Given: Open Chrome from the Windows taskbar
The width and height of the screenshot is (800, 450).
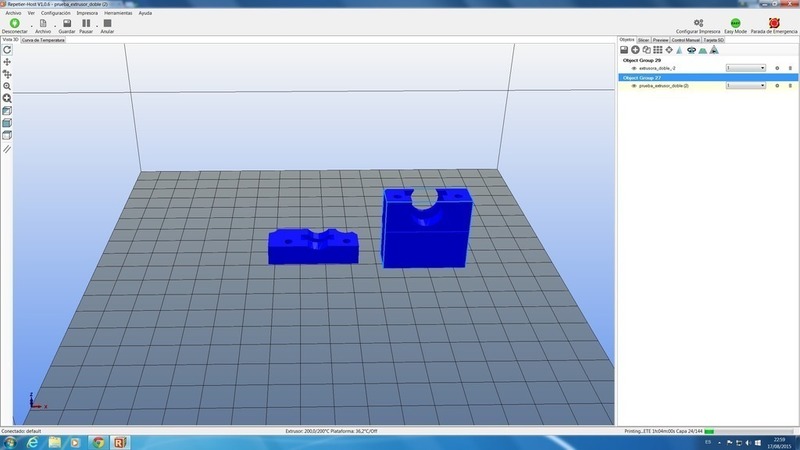Looking at the screenshot, I should coord(97,441).
